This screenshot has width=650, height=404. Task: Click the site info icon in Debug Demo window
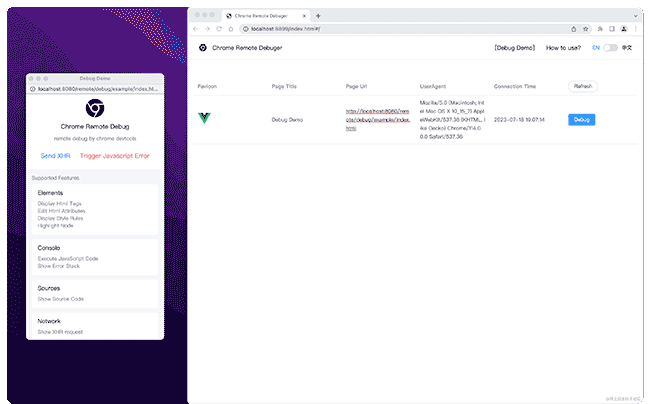32,89
